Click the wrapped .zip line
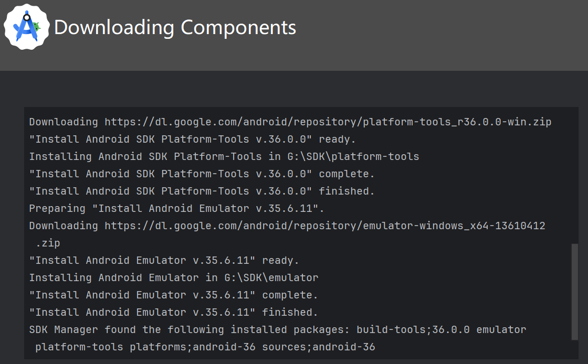The image size is (588, 364). [48, 243]
